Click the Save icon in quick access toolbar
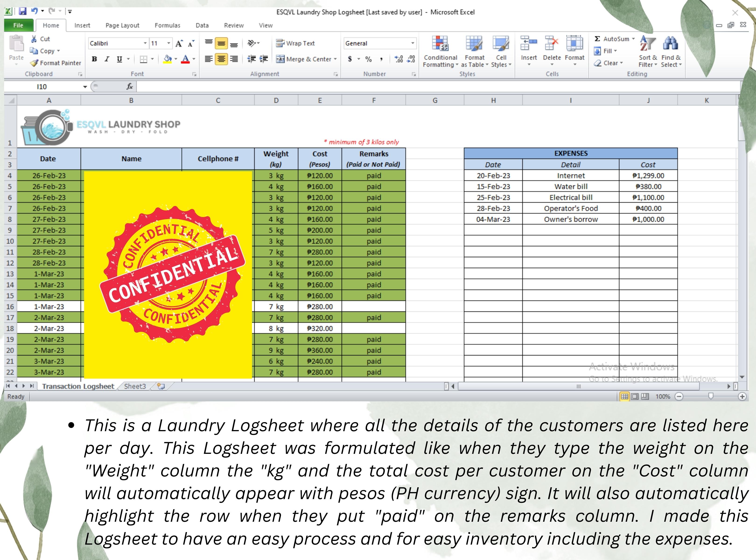The image size is (756, 560). 22,11
